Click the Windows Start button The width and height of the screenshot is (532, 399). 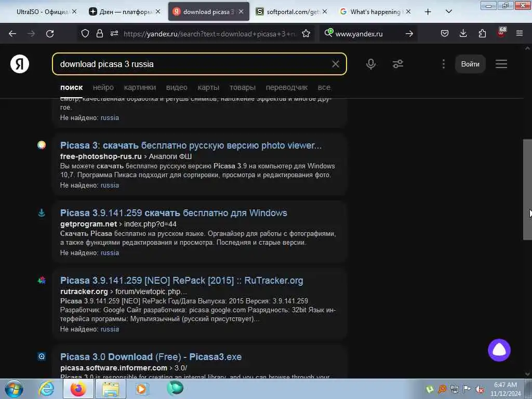[14, 389]
